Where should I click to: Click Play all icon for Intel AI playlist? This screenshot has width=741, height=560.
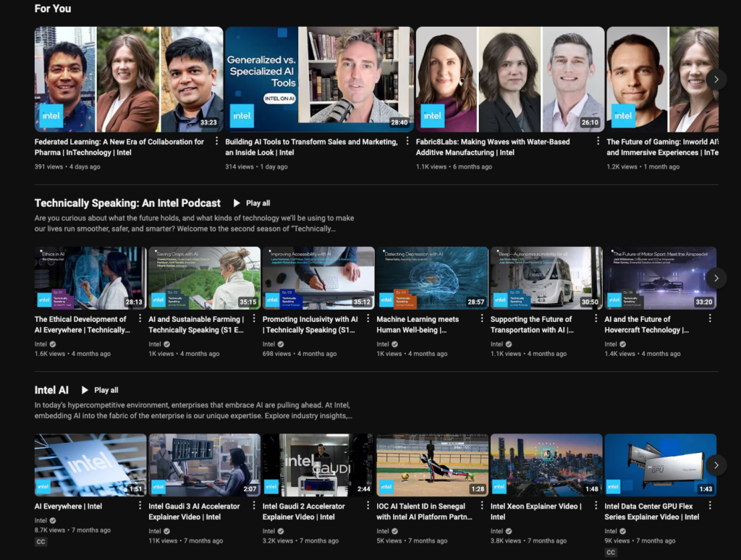[85, 391]
